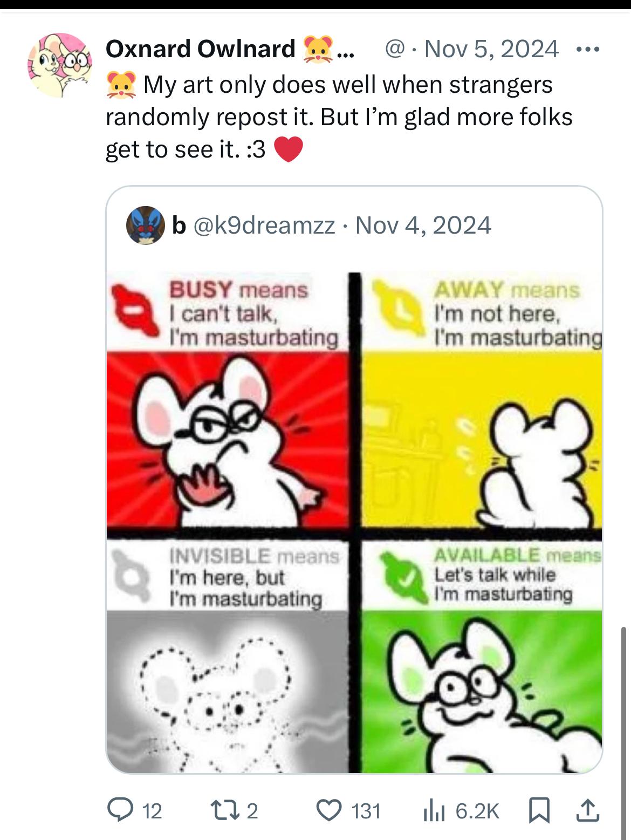Tap the share upload icon
This screenshot has width=631, height=840.
[587, 810]
